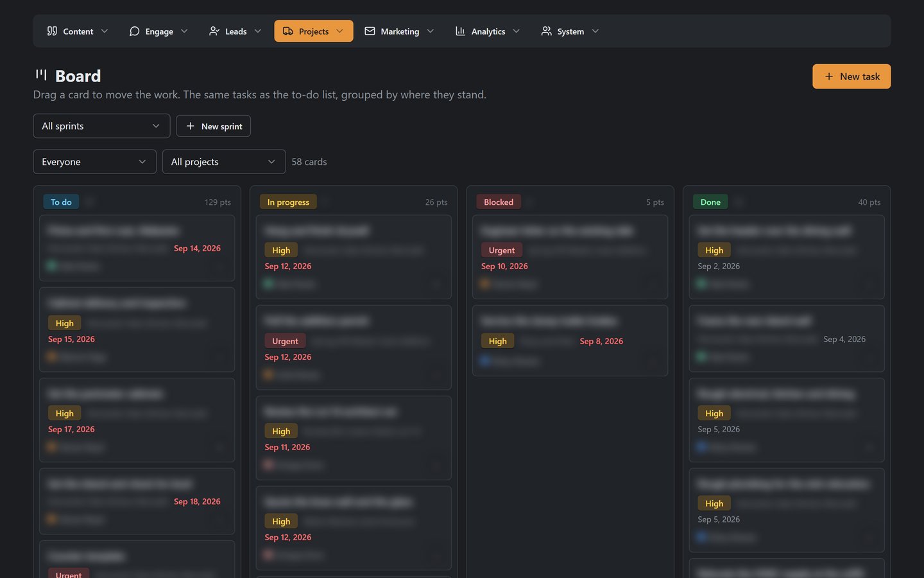Open the System menu

click(x=570, y=31)
